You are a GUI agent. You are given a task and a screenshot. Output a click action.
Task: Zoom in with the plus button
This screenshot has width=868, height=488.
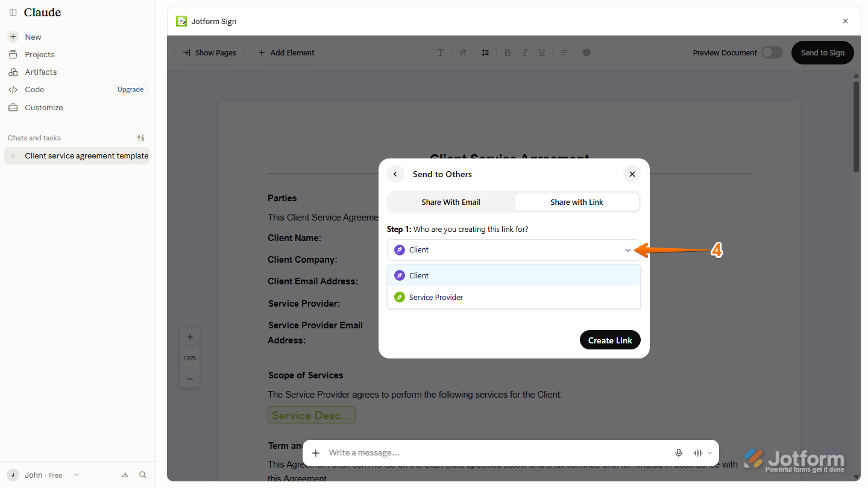(x=190, y=337)
